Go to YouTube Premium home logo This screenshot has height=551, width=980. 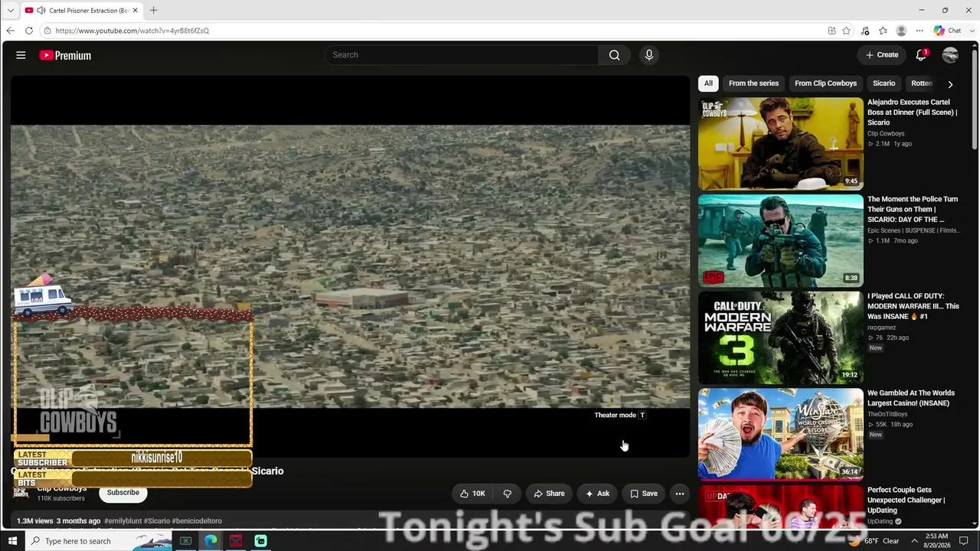[x=65, y=55]
